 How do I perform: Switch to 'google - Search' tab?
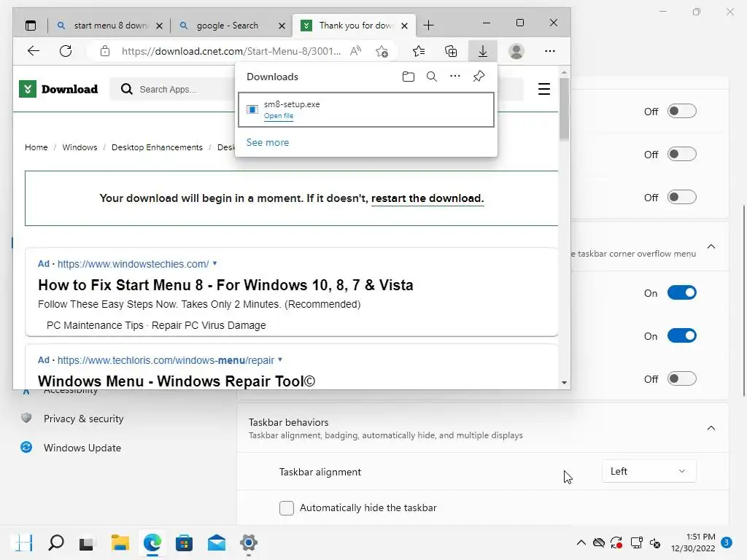point(228,26)
